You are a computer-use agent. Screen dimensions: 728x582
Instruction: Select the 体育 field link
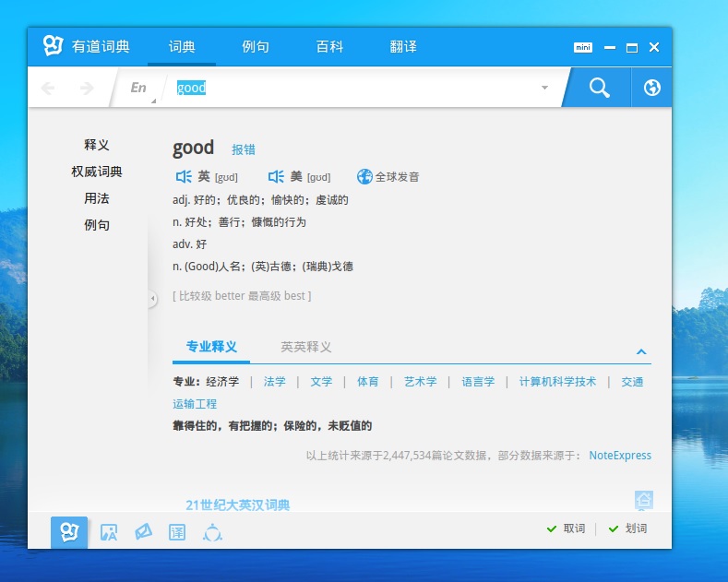[x=368, y=382]
